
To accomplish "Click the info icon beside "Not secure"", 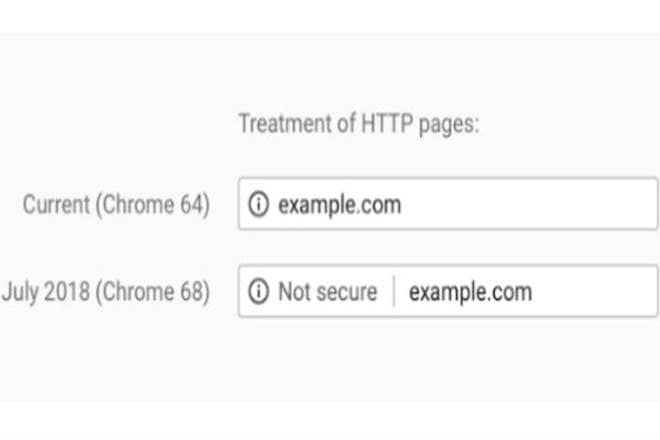I will pyautogui.click(x=259, y=292).
